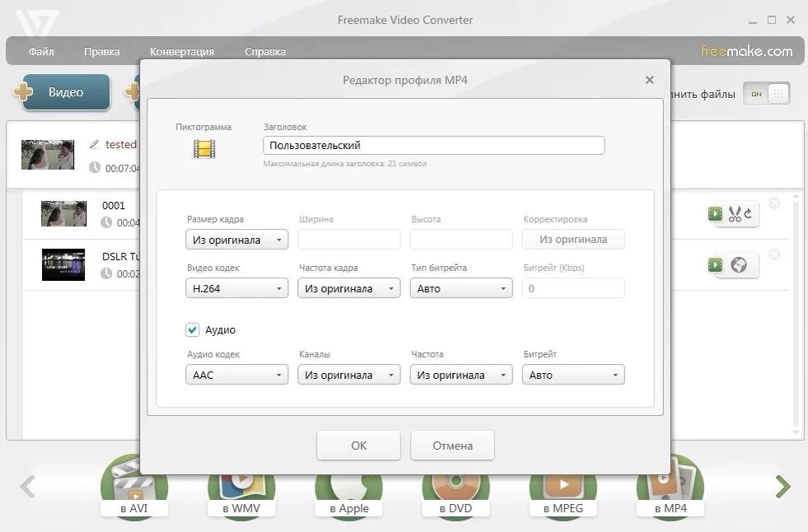Maximize the Freemake window
Image resolution: width=808 pixels, height=532 pixels.
point(772,20)
